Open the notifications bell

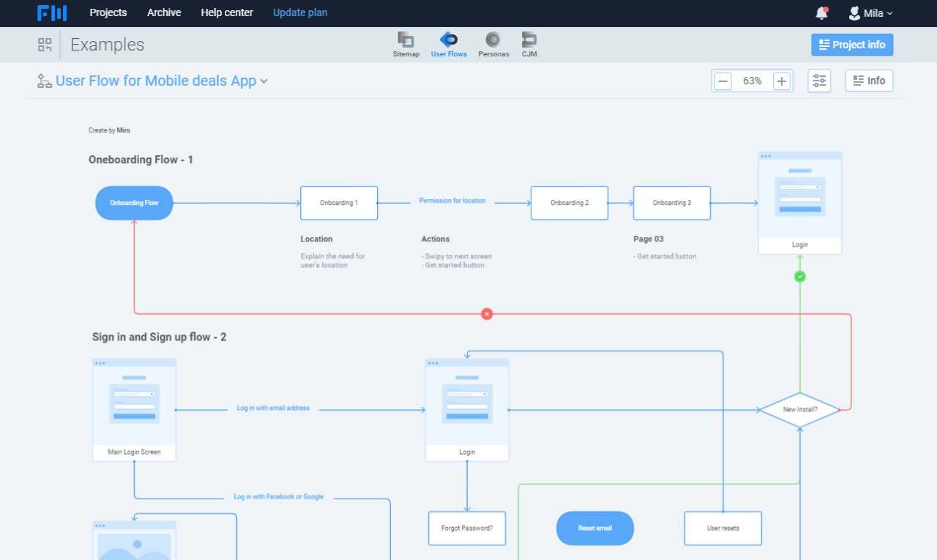tap(821, 13)
